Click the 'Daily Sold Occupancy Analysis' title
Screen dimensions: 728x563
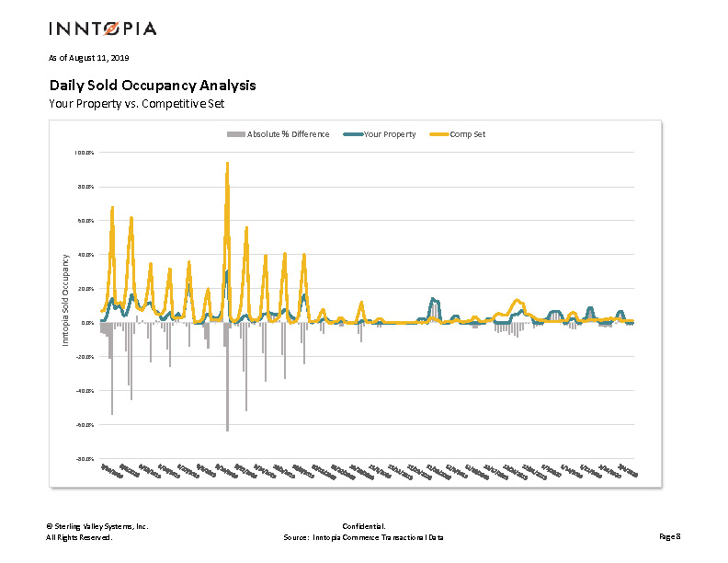[x=152, y=86]
